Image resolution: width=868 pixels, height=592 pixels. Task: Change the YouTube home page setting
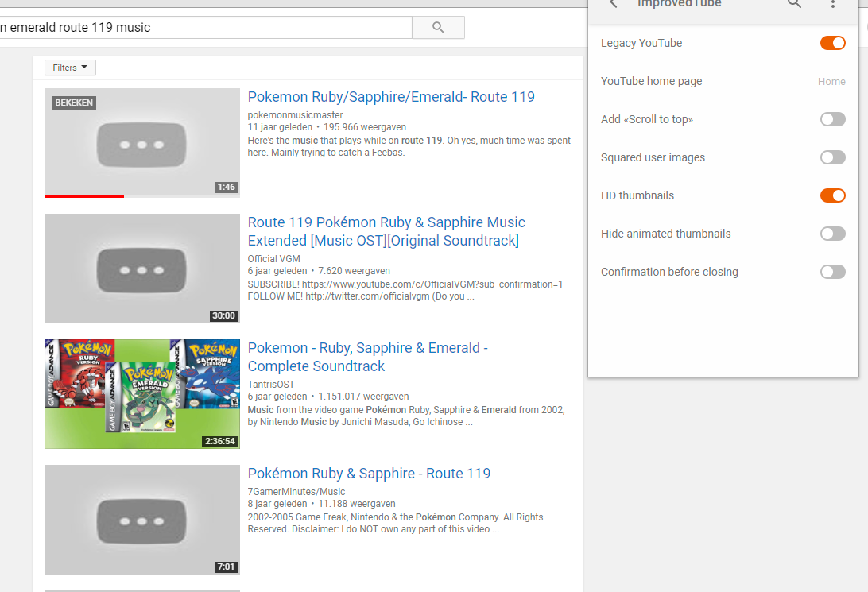(x=831, y=81)
